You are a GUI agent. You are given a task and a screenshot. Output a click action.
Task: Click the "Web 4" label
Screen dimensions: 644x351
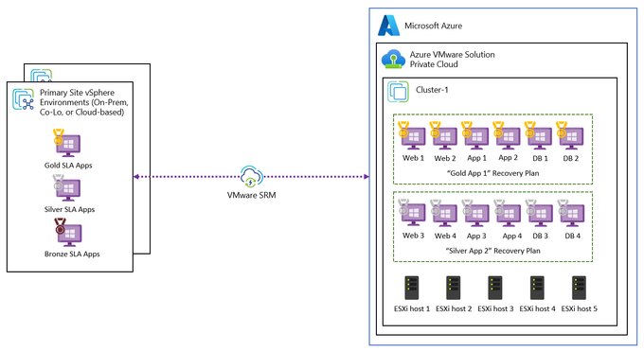pos(445,236)
